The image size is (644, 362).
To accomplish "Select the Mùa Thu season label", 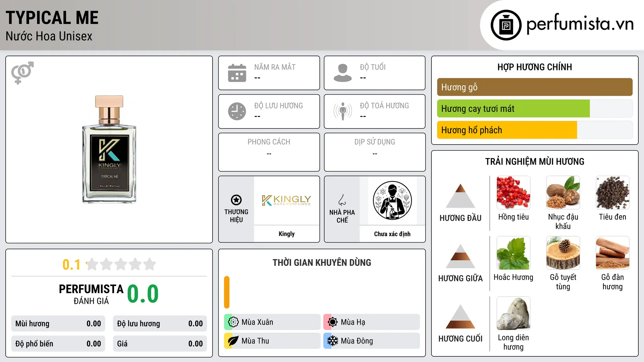I will [x=255, y=341].
